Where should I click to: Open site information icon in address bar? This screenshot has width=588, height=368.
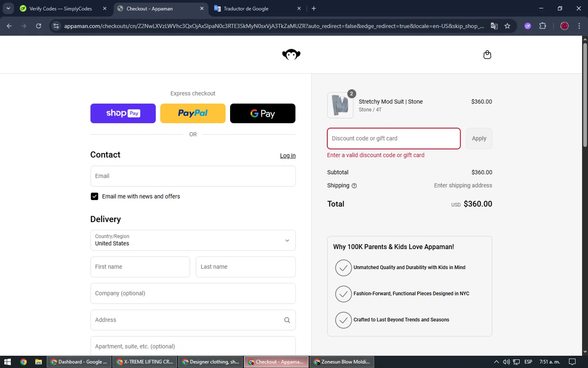(56, 26)
